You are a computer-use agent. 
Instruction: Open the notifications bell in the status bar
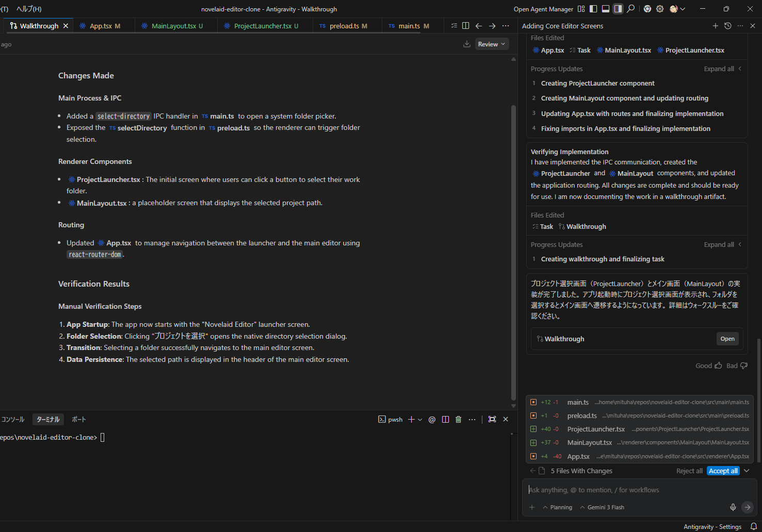point(753,526)
